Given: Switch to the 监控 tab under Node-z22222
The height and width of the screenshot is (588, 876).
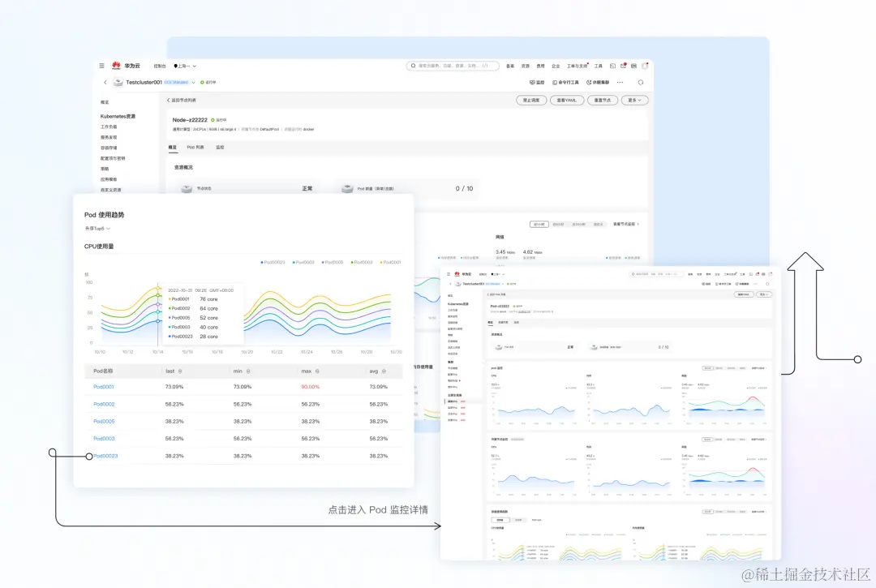Looking at the screenshot, I should [x=220, y=148].
